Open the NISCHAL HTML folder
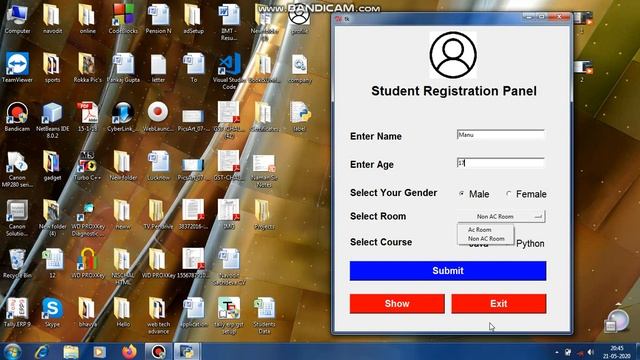Image resolution: width=640 pixels, height=360 pixels. tap(123, 267)
